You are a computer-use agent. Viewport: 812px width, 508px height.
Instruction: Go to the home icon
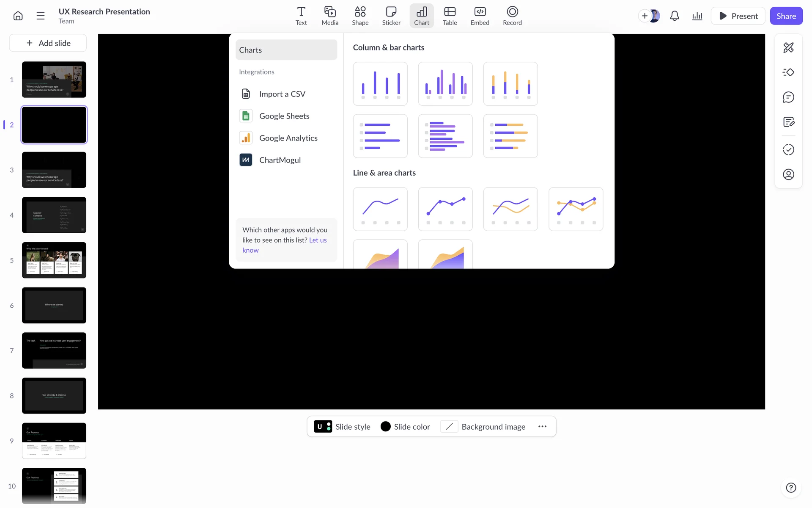click(18, 16)
